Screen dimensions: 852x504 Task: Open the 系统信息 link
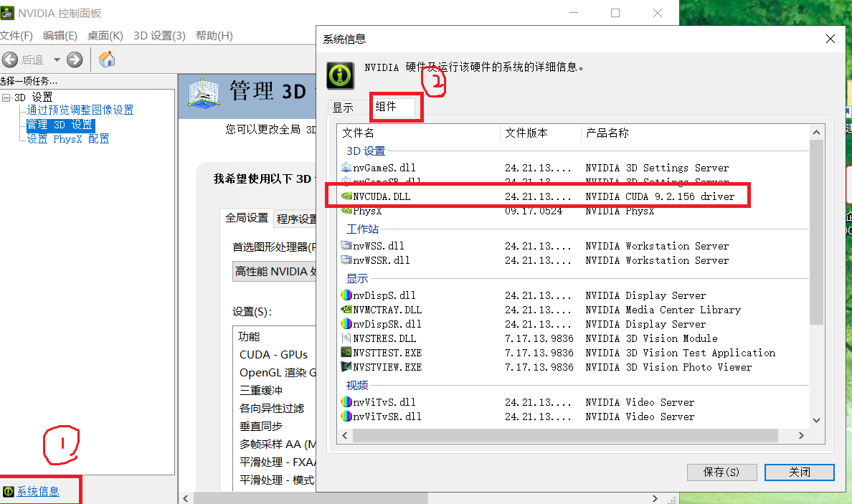(38, 492)
